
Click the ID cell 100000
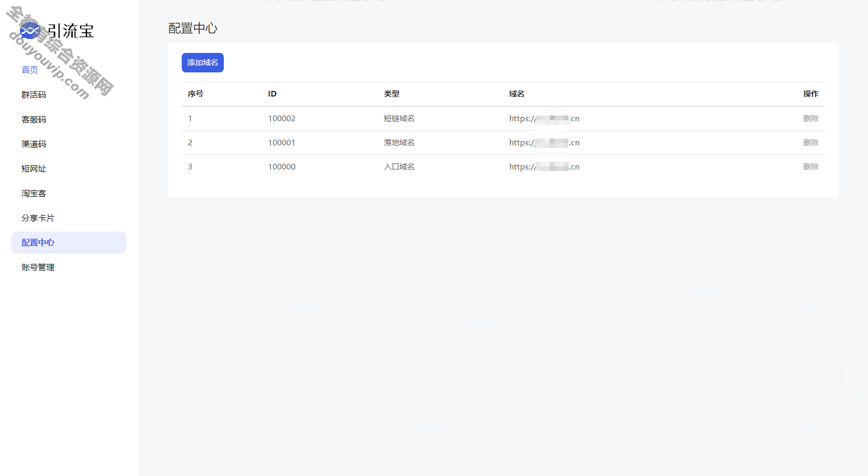pyautogui.click(x=282, y=167)
